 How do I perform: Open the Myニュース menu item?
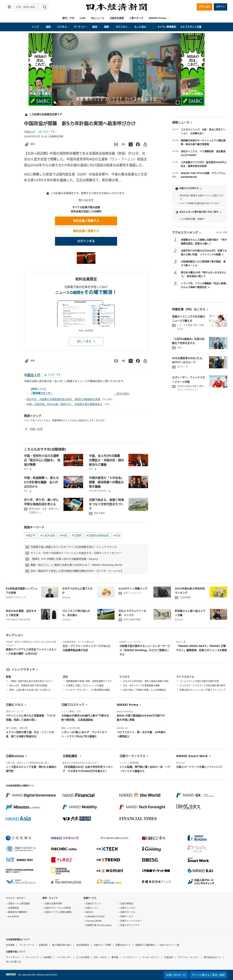point(97,18)
